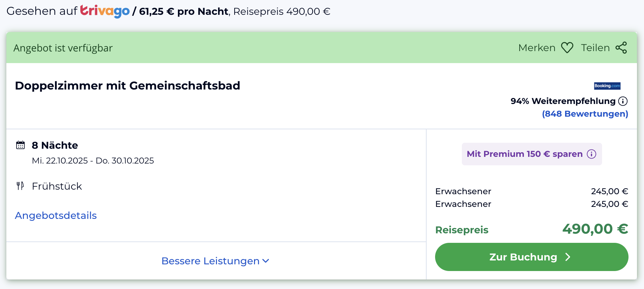This screenshot has width=644, height=289.
Task: Click the Merken label to bookmark
Action: click(537, 48)
